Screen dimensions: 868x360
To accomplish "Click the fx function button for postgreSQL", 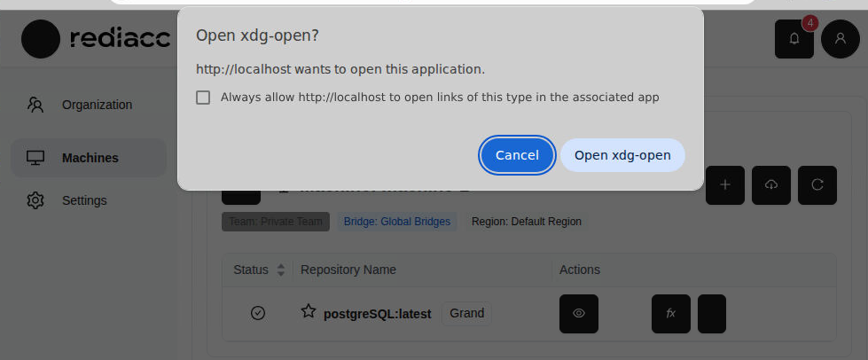I will point(670,313).
